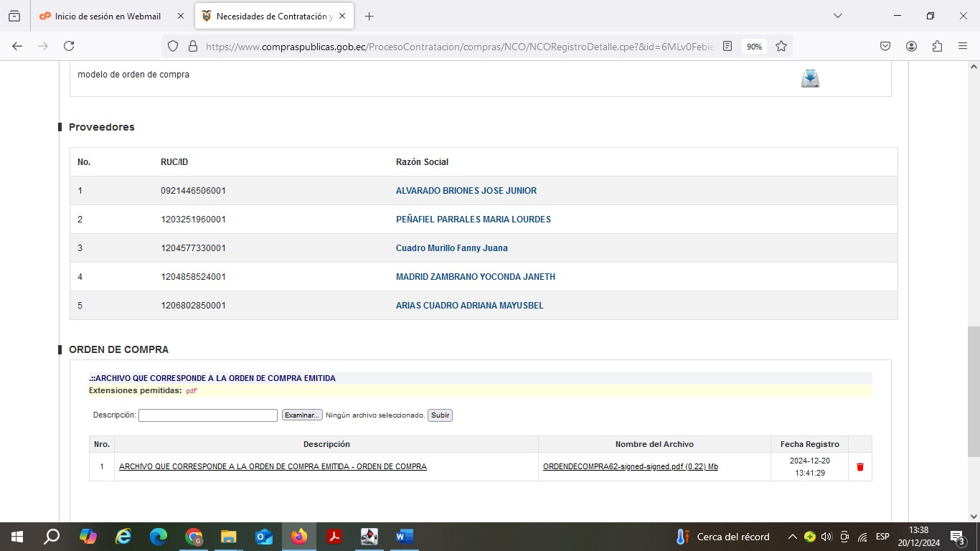The width and height of the screenshot is (980, 551).
Task: Open ALVARADO BRIONES JOSE JUNIOR provider link
Action: (x=466, y=191)
